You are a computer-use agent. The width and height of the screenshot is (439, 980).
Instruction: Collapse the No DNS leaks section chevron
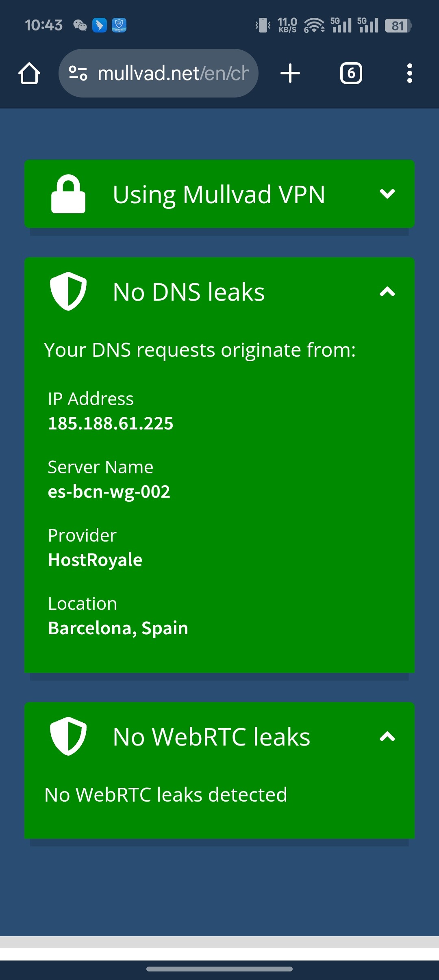click(x=387, y=292)
